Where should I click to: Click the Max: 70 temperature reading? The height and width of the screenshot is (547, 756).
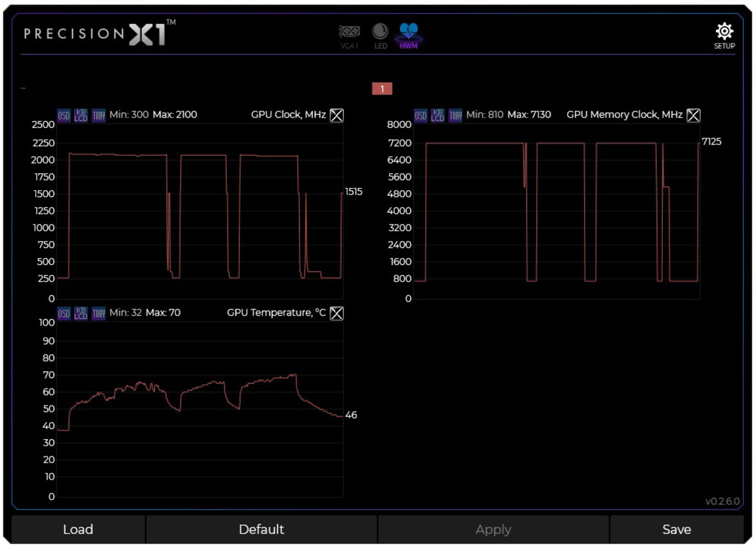point(163,313)
